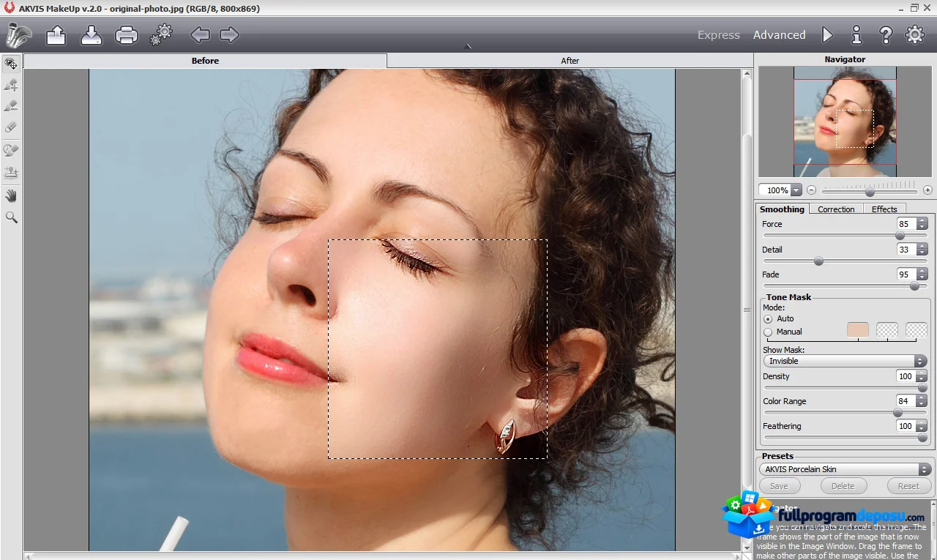
Task: Click the Detail value field
Action: pos(906,250)
